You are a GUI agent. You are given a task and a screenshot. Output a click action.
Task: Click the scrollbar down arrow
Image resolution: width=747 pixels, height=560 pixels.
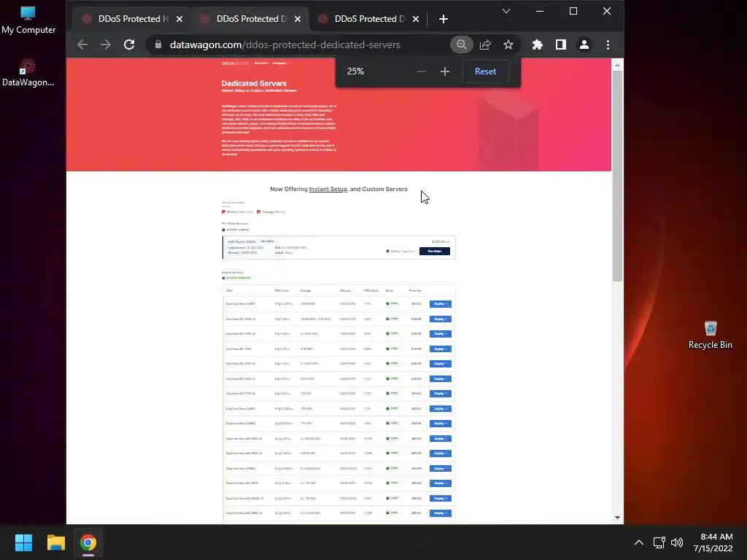pyautogui.click(x=617, y=518)
